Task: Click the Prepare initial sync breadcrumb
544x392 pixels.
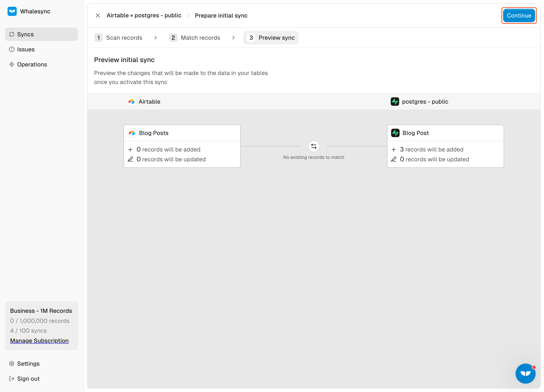Action: [x=221, y=16]
